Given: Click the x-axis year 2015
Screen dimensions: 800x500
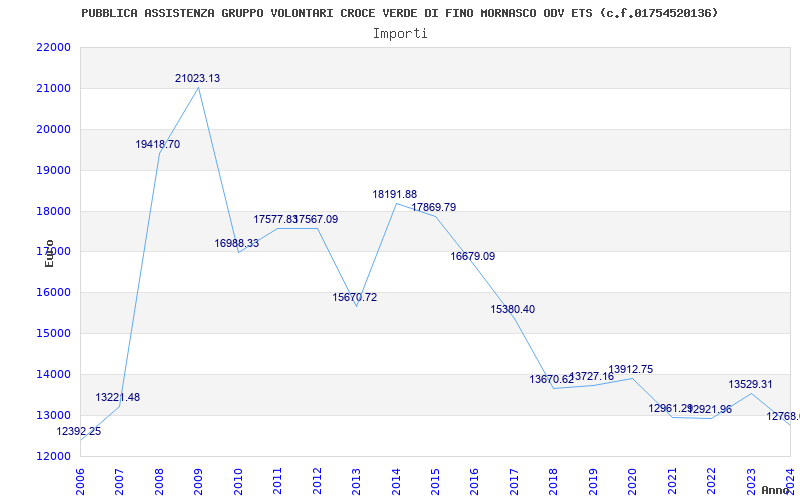Looking at the screenshot, I should pos(435,482).
